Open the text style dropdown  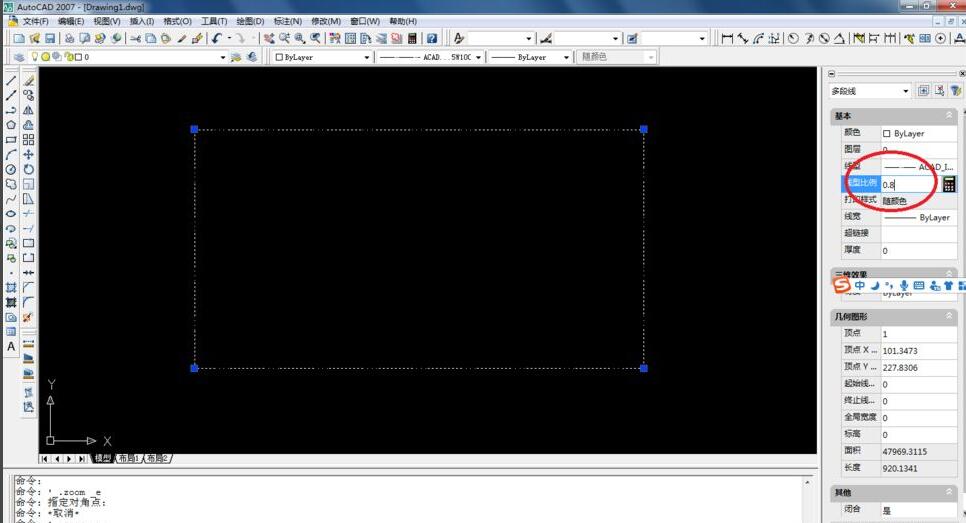tap(529, 38)
